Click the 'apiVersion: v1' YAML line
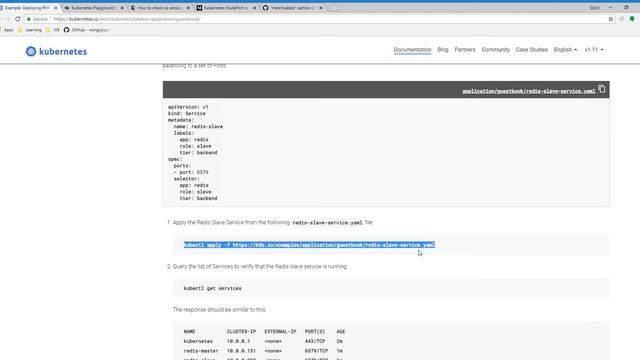The height and width of the screenshot is (360, 640). point(188,107)
